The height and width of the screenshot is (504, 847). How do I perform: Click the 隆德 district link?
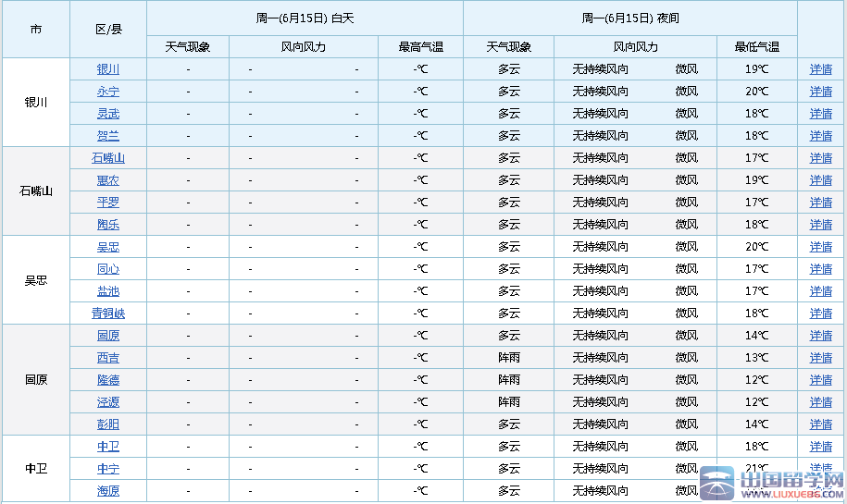point(108,380)
